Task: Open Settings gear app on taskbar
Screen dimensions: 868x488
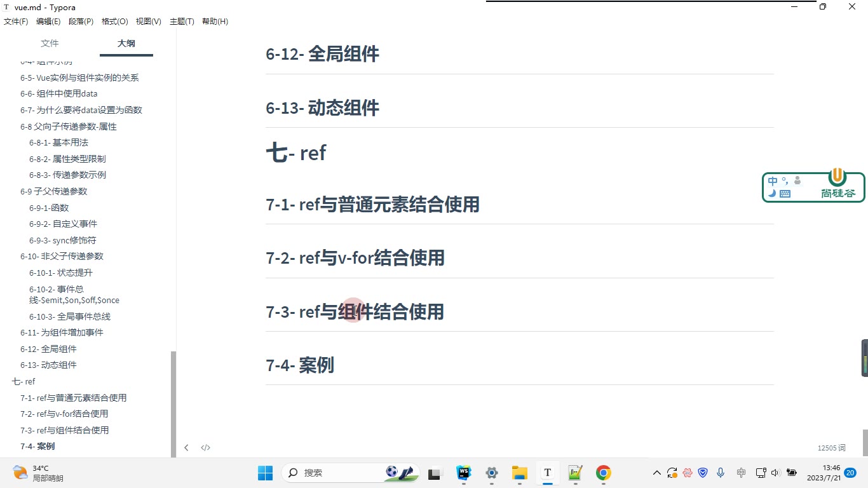Action: coord(492,473)
